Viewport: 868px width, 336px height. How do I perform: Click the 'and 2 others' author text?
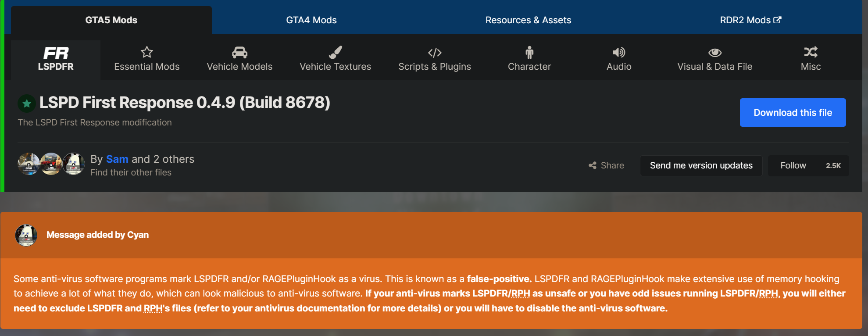(163, 159)
